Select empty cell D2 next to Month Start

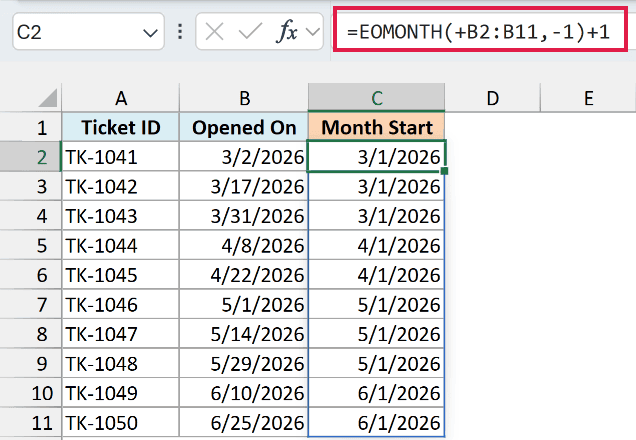pyautogui.click(x=492, y=157)
